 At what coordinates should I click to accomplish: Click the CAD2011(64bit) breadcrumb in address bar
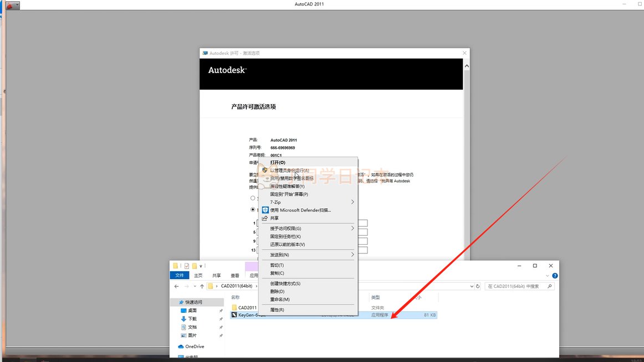[236, 286]
